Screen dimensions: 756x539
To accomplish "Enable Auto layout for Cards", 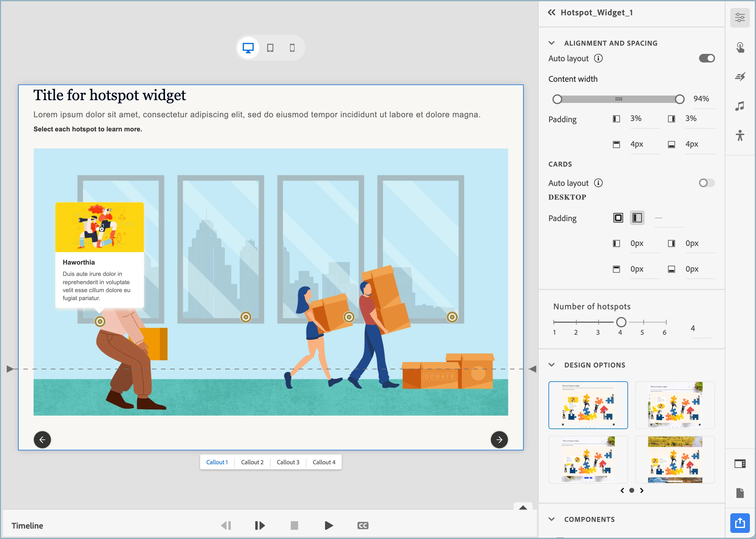I will coord(707,183).
